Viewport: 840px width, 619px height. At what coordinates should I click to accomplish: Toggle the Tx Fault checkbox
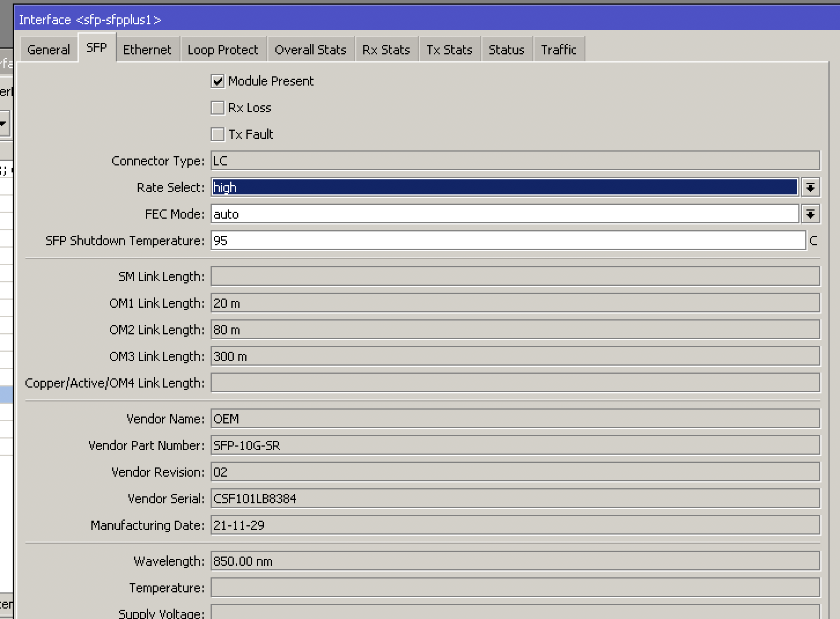click(x=218, y=135)
